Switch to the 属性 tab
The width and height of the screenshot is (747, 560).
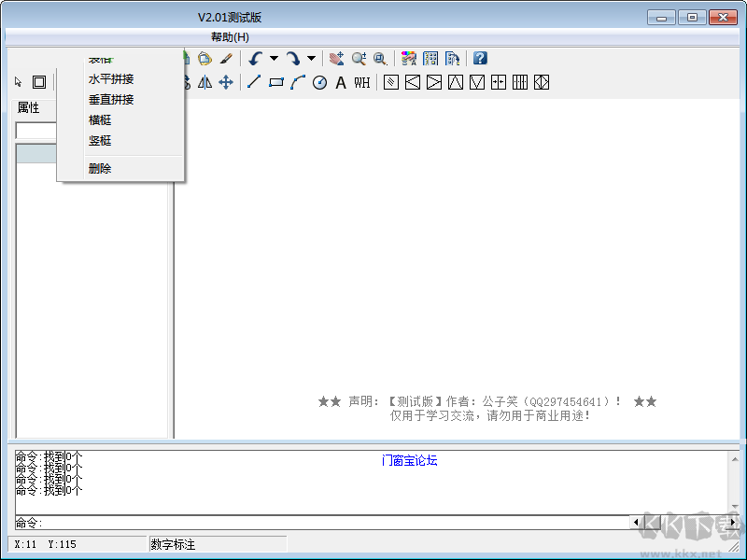click(29, 107)
